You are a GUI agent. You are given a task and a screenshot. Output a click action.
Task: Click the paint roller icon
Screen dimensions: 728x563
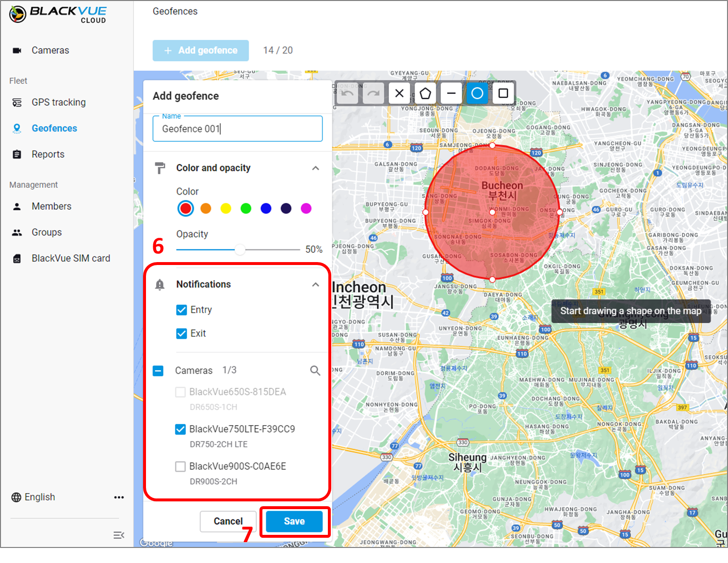coord(160,168)
